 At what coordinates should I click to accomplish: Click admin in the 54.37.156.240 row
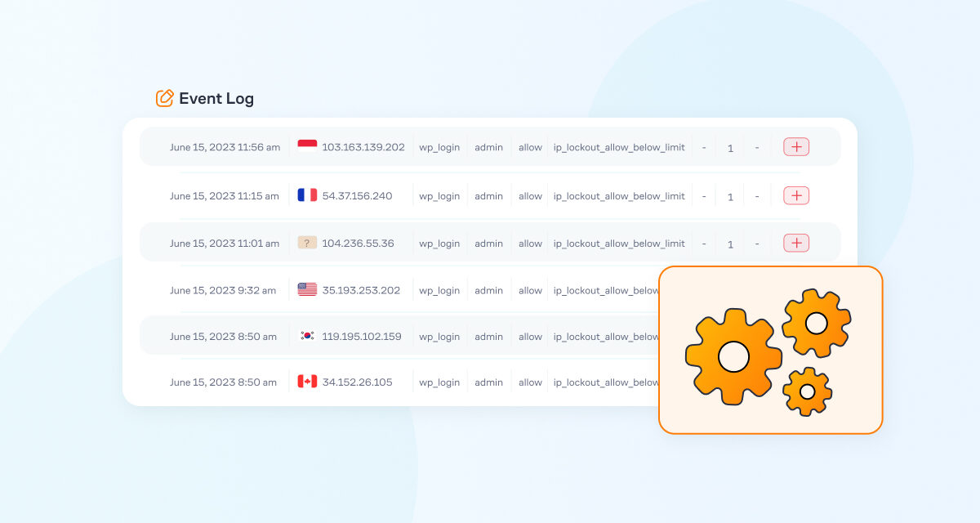pos(489,196)
